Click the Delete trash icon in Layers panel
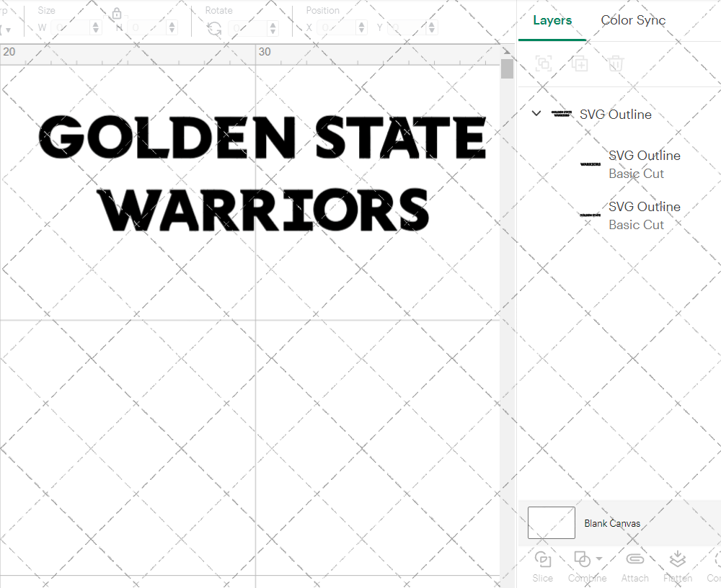 615,63
